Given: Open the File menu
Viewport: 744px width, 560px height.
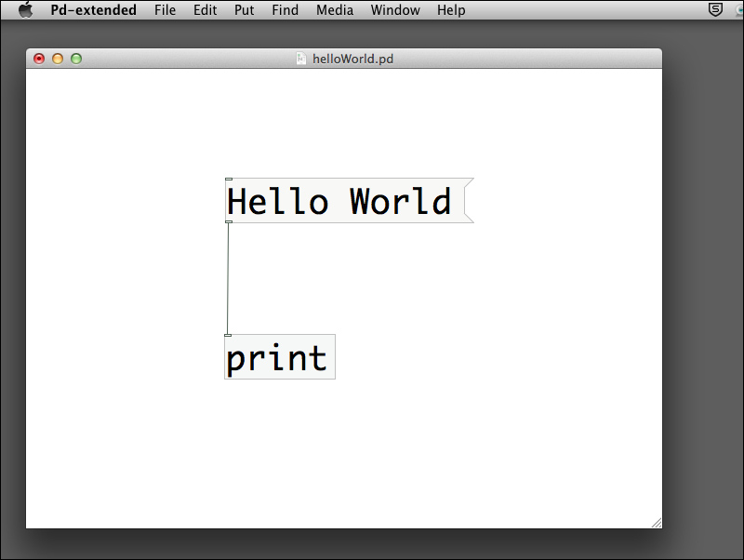Looking at the screenshot, I should pos(165,10).
